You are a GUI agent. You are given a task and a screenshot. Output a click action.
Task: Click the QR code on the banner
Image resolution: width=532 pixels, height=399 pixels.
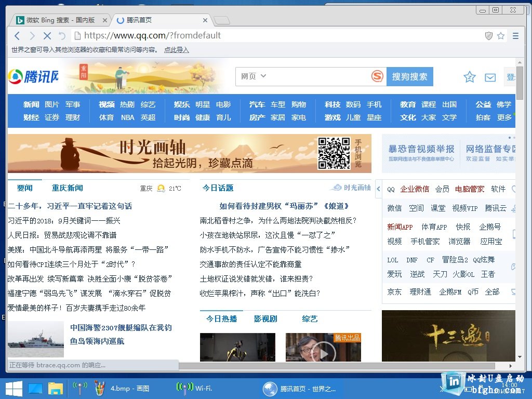coord(334,153)
